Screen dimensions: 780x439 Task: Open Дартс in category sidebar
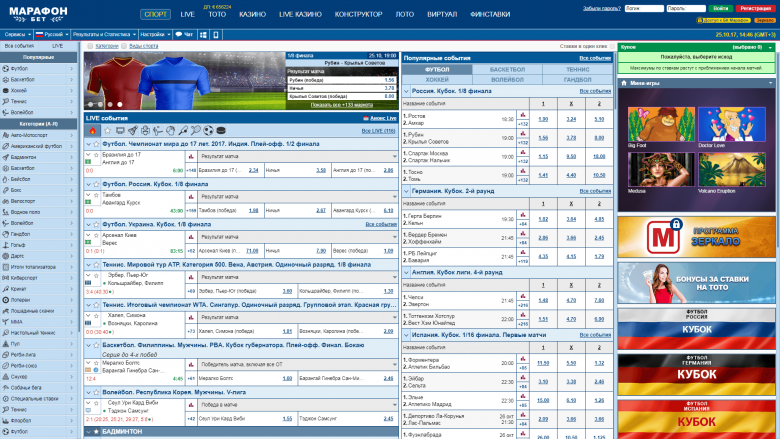pyautogui.click(x=39, y=256)
